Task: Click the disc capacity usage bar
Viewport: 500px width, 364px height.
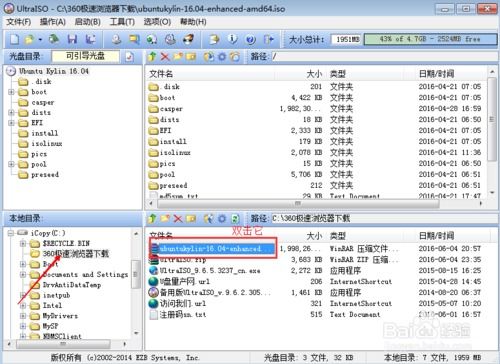Action: (x=430, y=39)
